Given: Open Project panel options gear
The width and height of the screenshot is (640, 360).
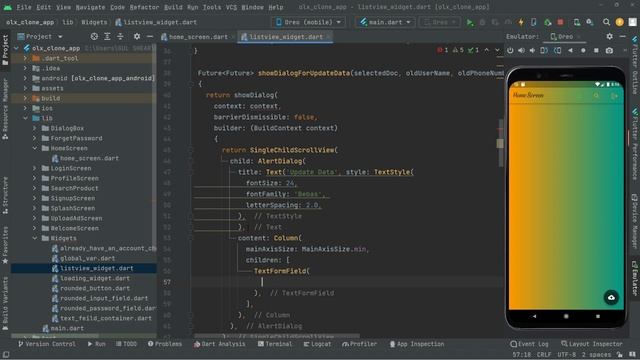Looking at the screenshot, I should 137,37.
